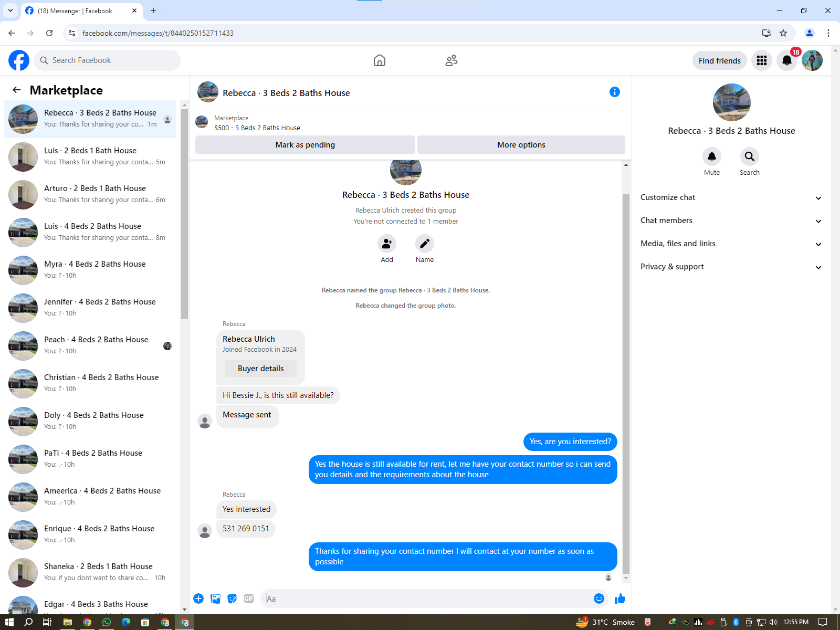Click the conversation list vertical scrollbar

184,214
